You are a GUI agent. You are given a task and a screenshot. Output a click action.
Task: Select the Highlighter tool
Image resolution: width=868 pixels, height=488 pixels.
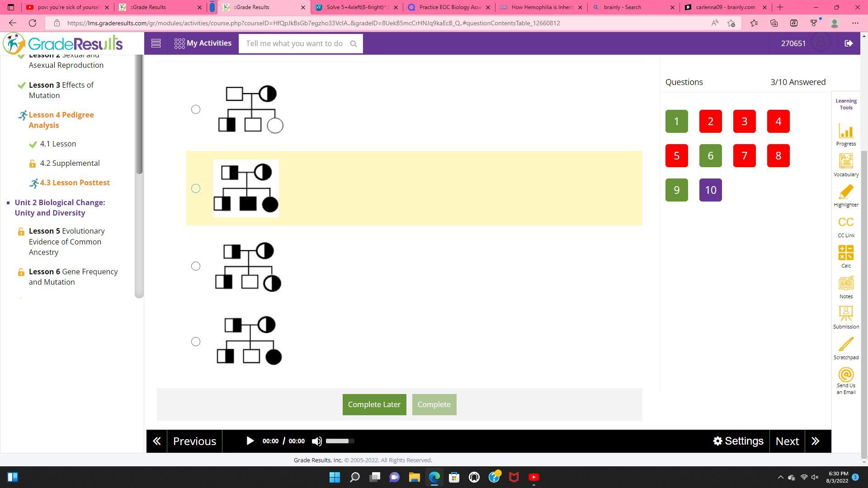coord(845,195)
